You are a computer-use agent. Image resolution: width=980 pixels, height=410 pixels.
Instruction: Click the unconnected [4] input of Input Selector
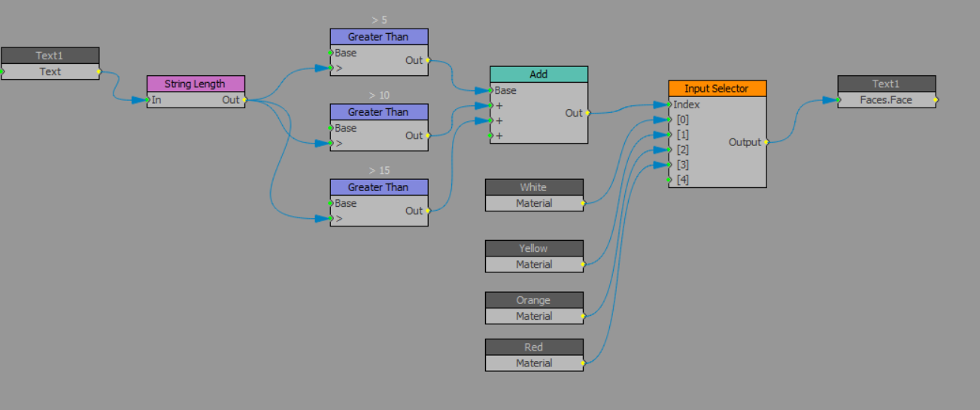point(669,180)
